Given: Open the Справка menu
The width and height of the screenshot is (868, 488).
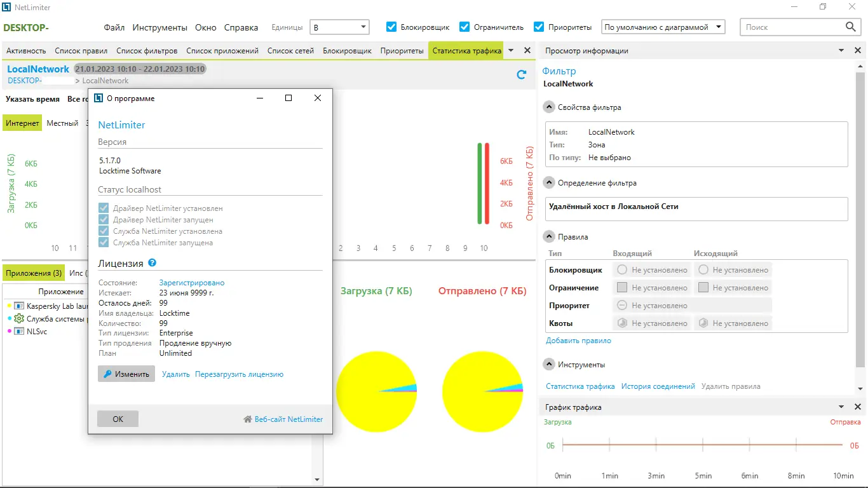Looking at the screenshot, I should tap(241, 27).
